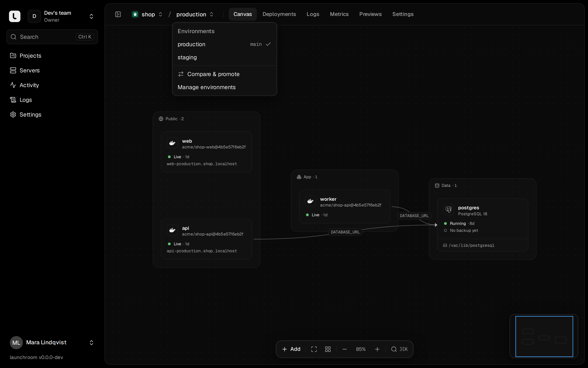Image resolution: width=588 pixels, height=368 pixels.
Task: Click the web-production.shop.localhost domain
Action: point(202,164)
